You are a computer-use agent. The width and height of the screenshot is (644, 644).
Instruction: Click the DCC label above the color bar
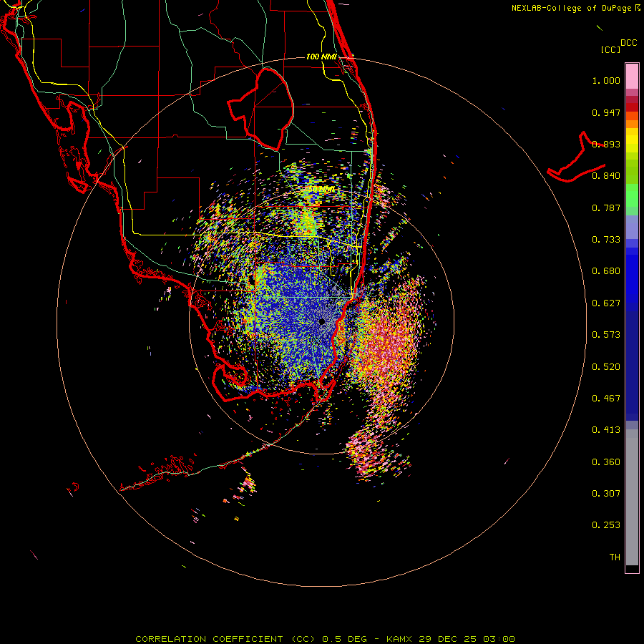[628, 43]
